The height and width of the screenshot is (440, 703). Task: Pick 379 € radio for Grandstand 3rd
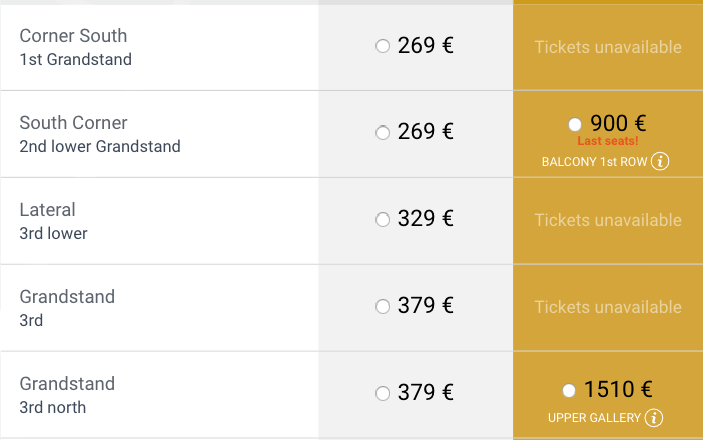(x=382, y=307)
